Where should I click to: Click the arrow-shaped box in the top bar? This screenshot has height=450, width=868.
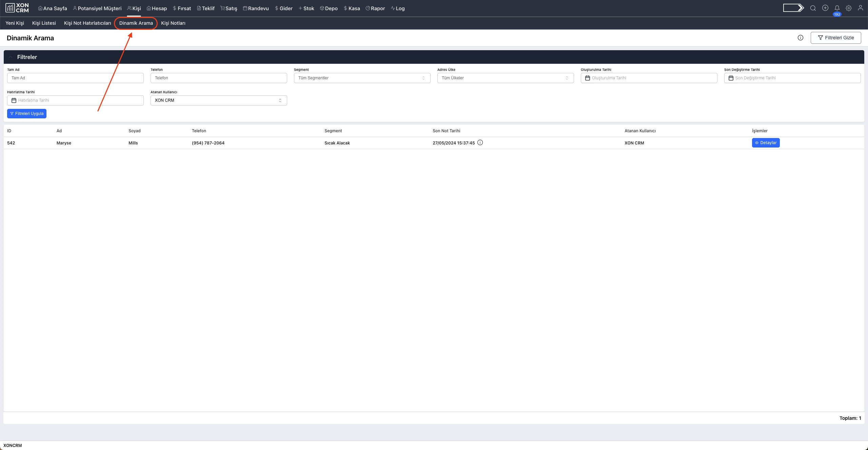(x=793, y=8)
